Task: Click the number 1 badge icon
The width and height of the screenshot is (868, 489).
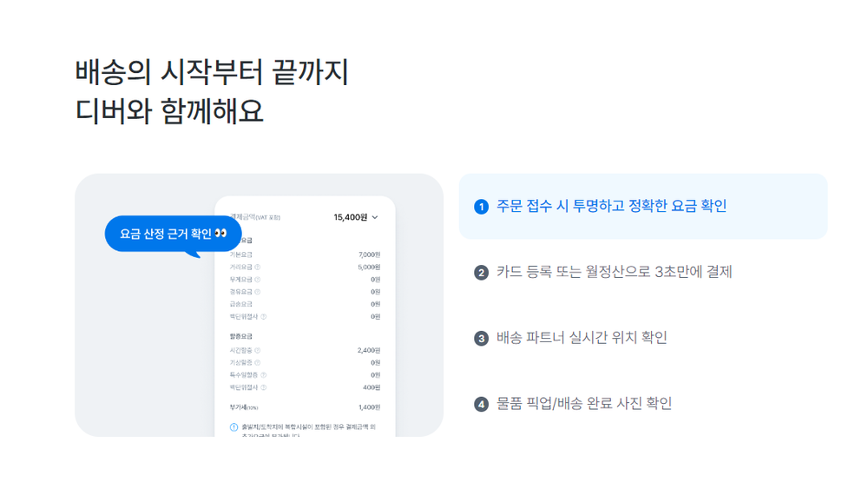Action: click(482, 207)
